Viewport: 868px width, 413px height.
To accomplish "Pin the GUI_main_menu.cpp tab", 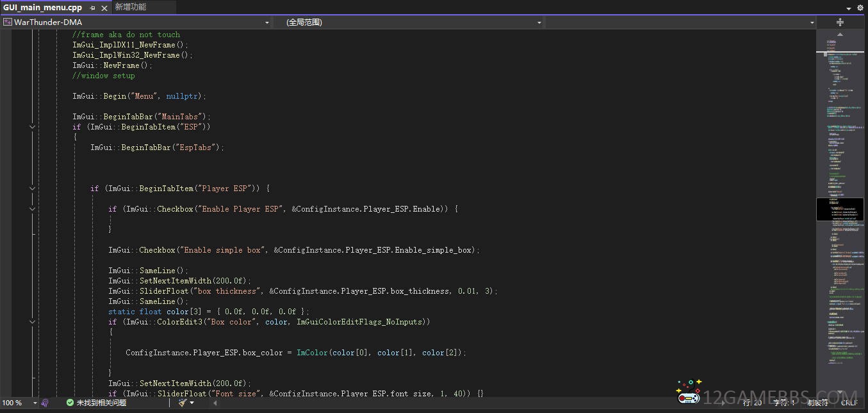I will pos(93,8).
